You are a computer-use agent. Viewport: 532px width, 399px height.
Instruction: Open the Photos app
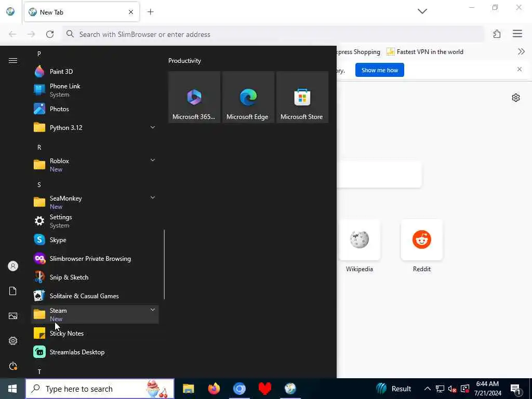(x=95, y=109)
